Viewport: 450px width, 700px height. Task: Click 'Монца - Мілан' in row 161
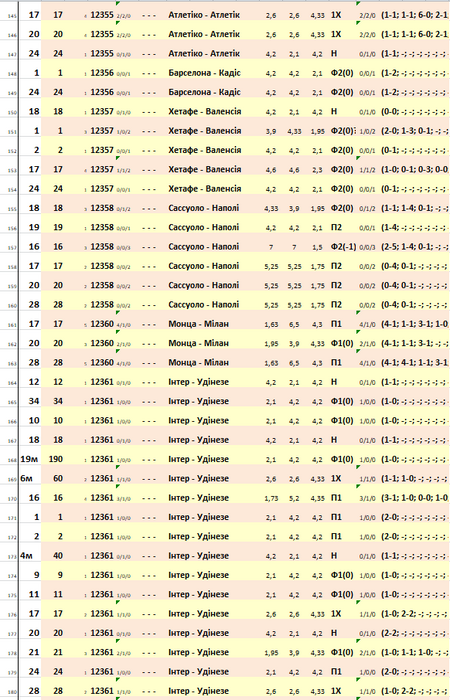tap(198, 324)
